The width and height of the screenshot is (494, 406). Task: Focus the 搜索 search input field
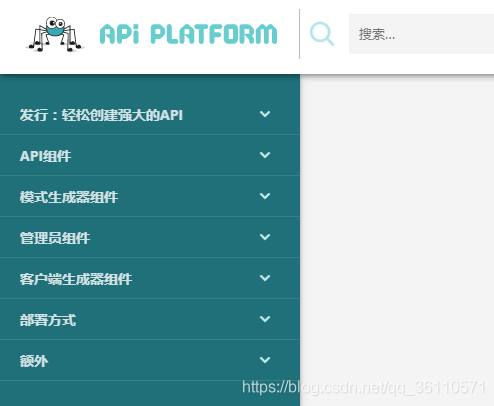tap(421, 34)
